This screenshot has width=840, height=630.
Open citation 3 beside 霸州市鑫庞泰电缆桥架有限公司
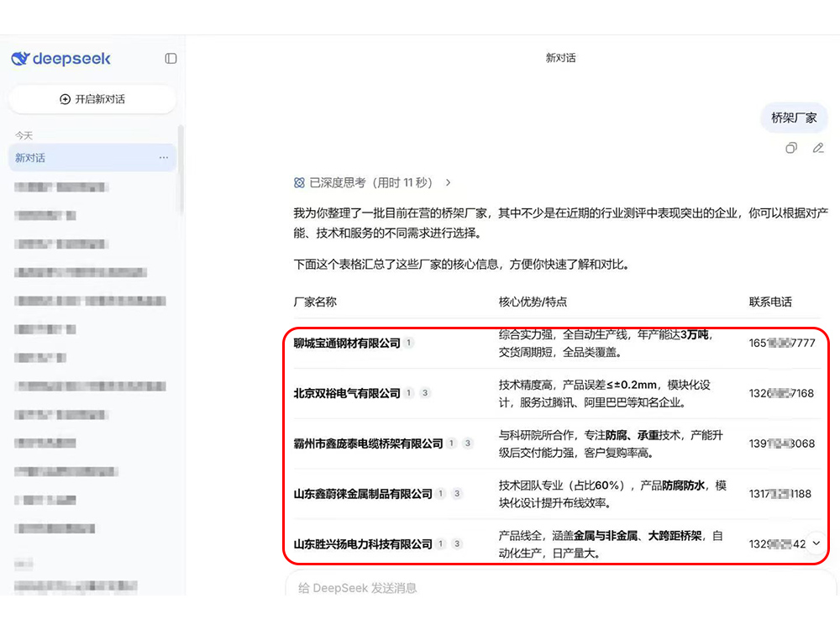(x=468, y=444)
